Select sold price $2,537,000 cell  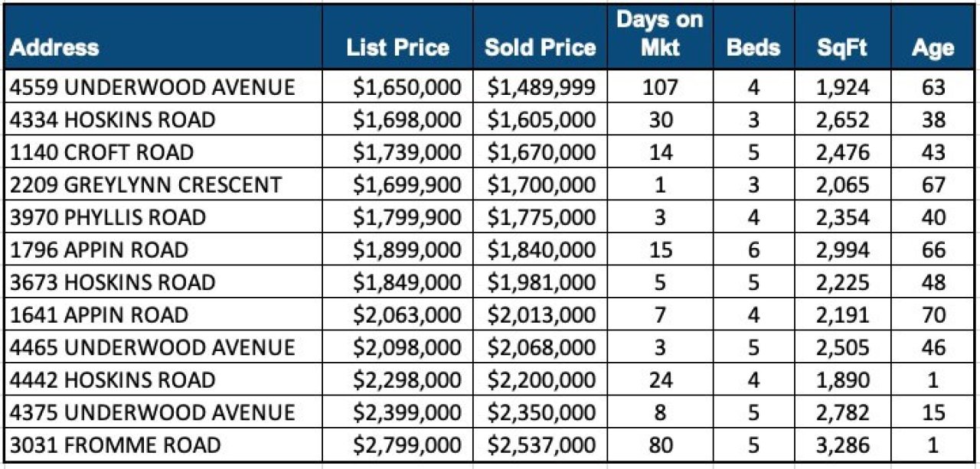(541, 445)
